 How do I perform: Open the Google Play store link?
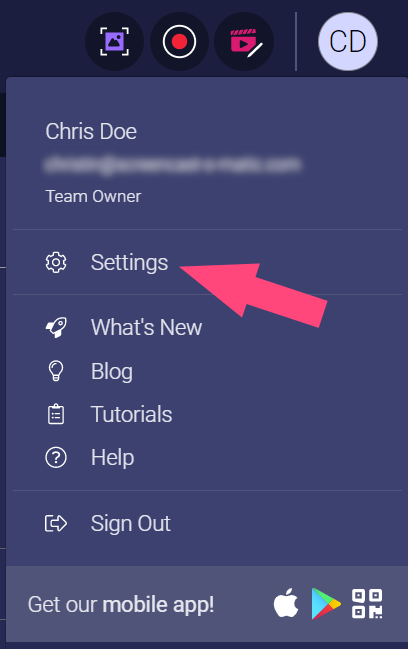tap(326, 604)
